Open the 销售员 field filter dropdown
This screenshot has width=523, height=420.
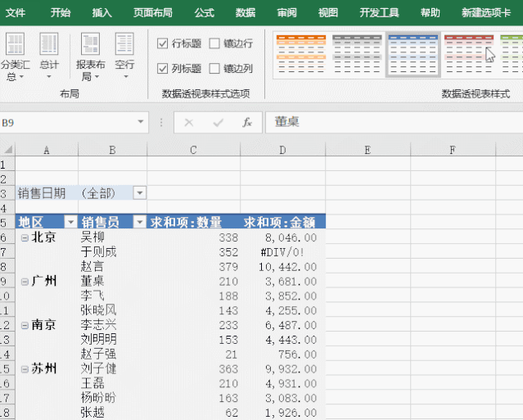tap(140, 222)
